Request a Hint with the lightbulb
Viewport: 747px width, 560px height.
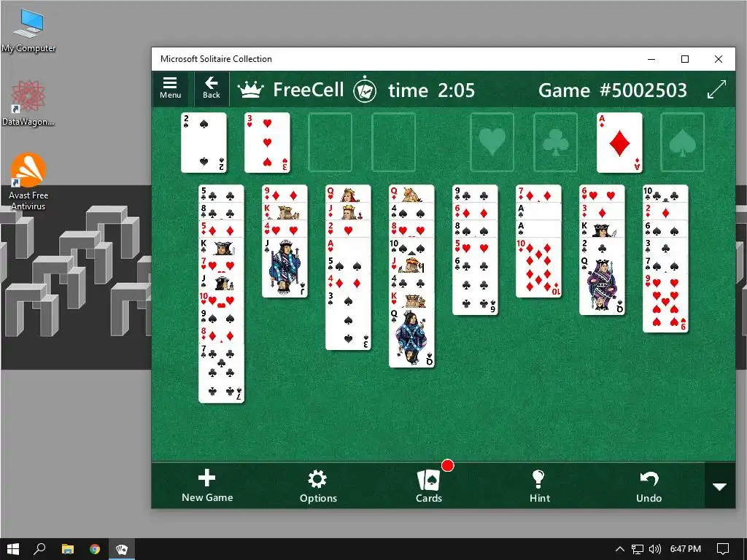tap(539, 486)
